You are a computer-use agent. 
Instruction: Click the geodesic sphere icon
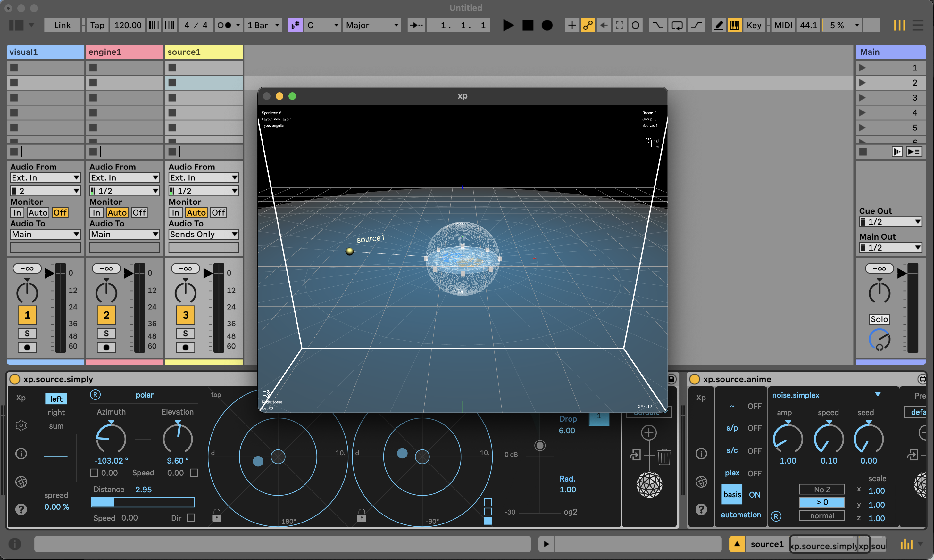click(649, 484)
